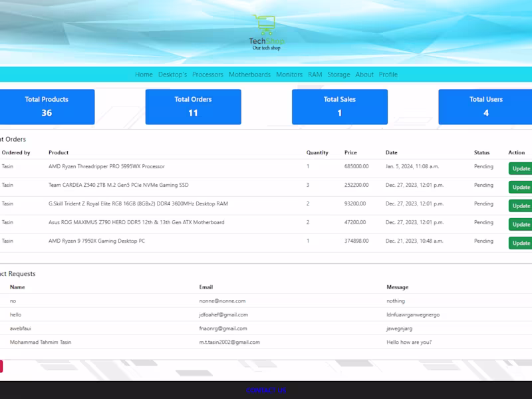Click the message 'nothing'

click(396, 301)
